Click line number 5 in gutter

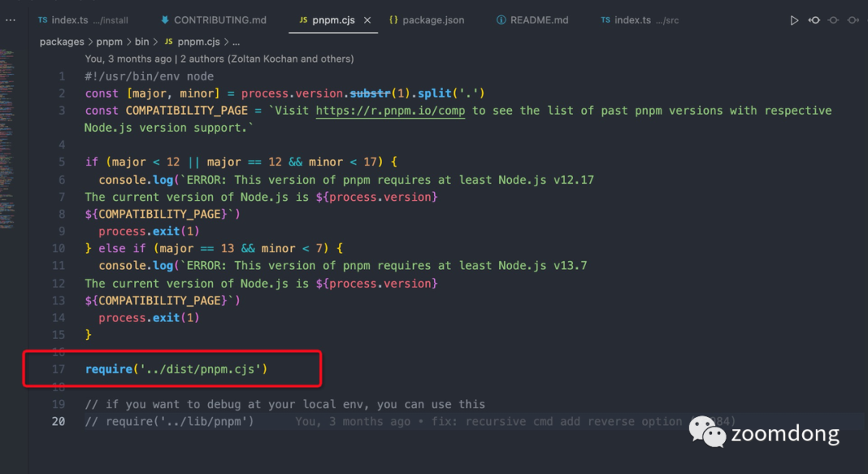pyautogui.click(x=61, y=162)
